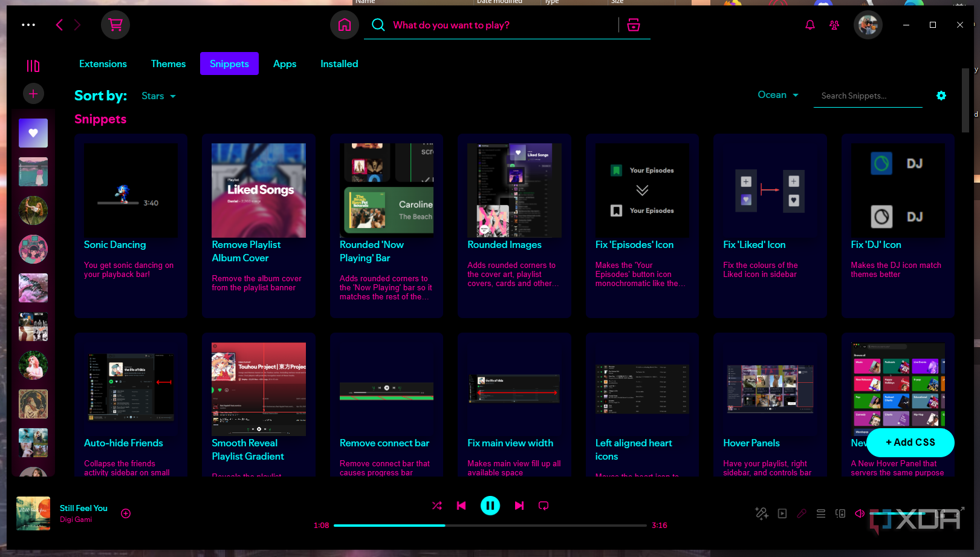Open Smooth Reveal Playlist Gradient preview
980x557 pixels.
(x=259, y=389)
